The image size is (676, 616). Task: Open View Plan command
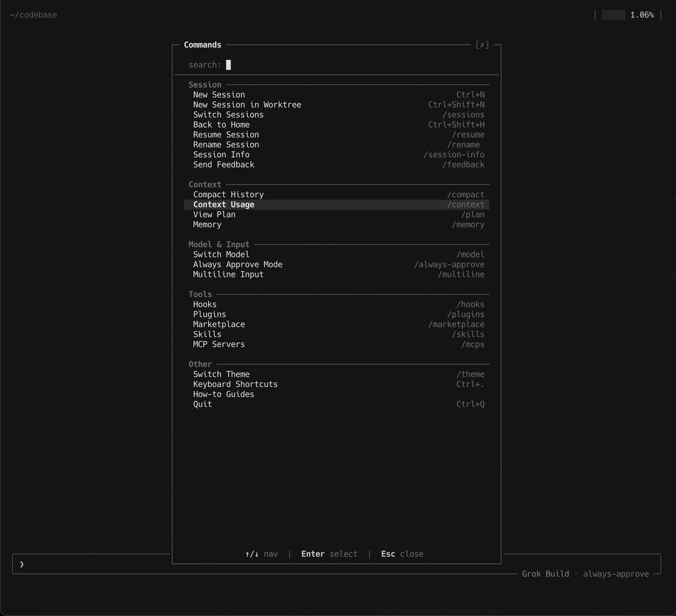[336, 215]
